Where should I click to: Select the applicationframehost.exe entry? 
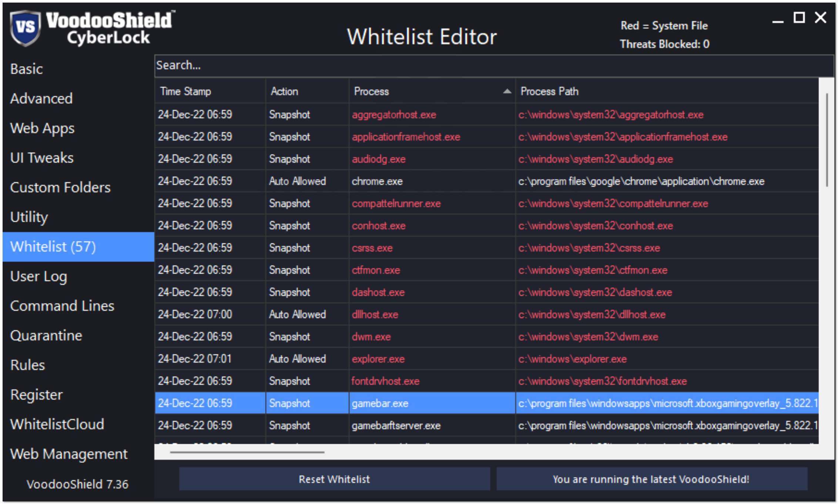[x=486, y=137]
